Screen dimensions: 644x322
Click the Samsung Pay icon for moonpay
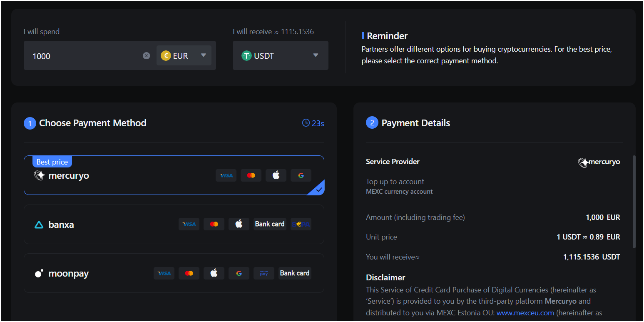pyautogui.click(x=264, y=273)
